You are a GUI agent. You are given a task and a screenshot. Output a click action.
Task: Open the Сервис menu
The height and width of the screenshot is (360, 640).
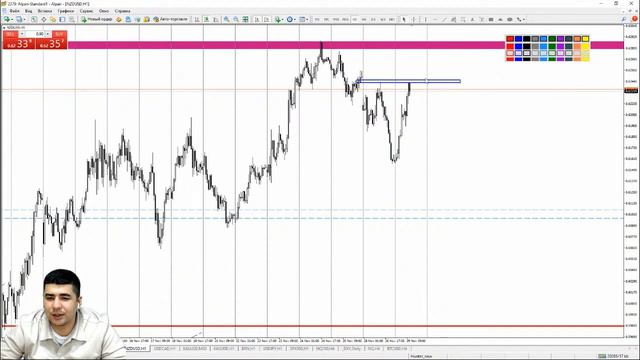click(x=86, y=11)
